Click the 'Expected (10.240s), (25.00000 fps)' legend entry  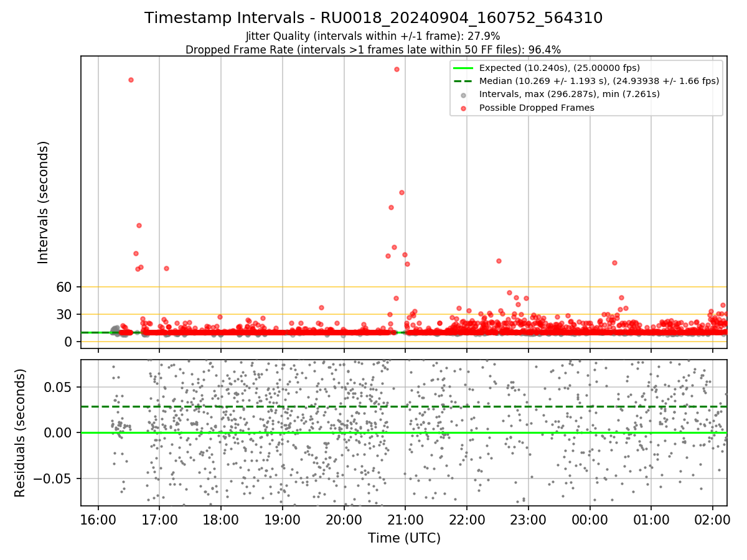pos(560,68)
